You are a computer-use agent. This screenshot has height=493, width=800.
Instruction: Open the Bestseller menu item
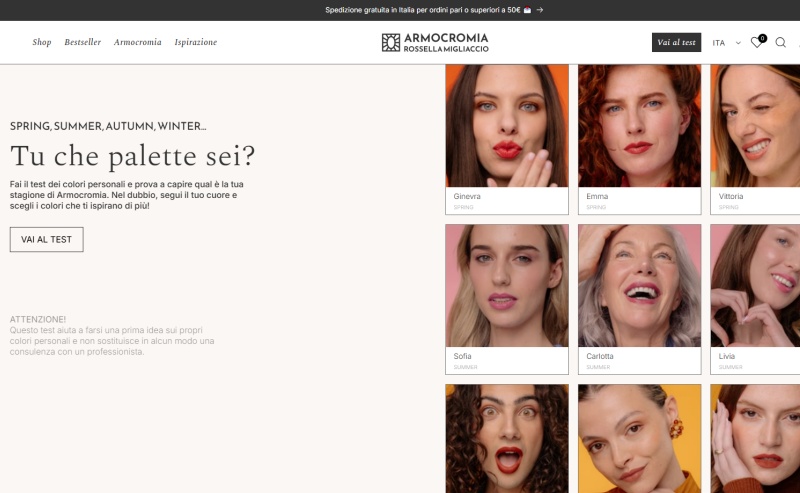coord(83,42)
